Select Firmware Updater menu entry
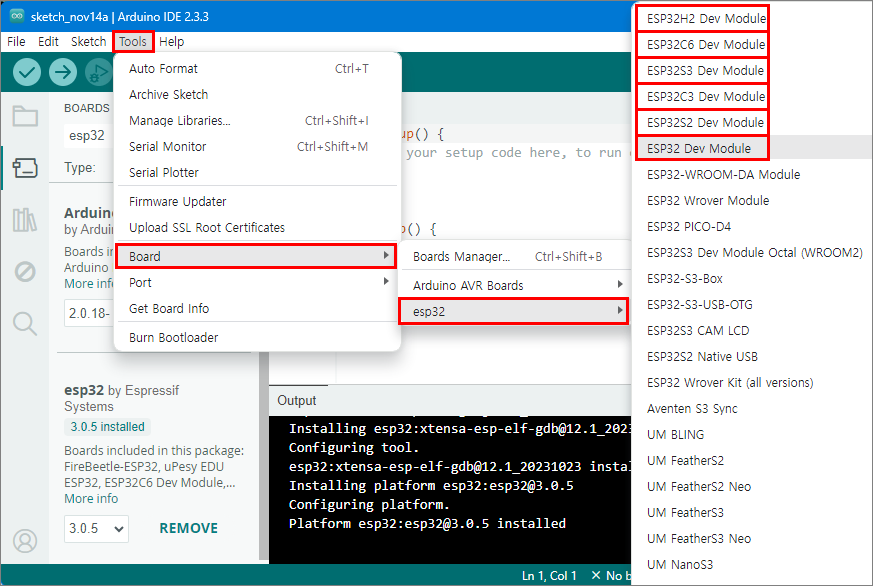 pos(257,201)
